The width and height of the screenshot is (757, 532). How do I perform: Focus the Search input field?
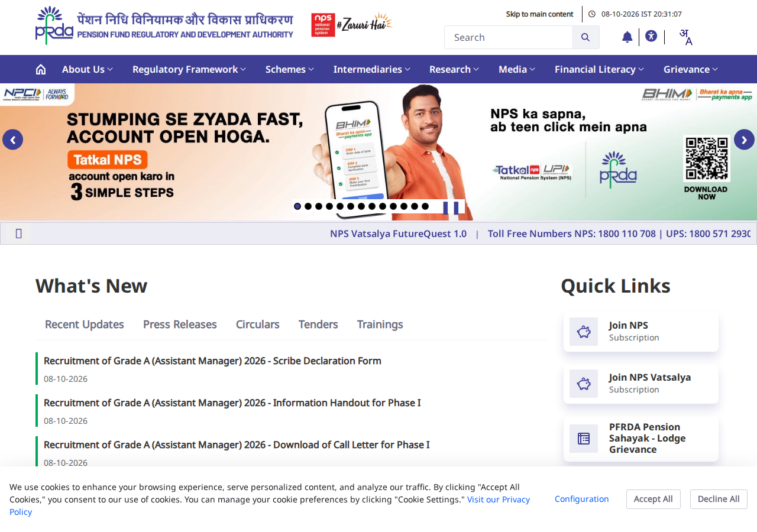coord(508,37)
